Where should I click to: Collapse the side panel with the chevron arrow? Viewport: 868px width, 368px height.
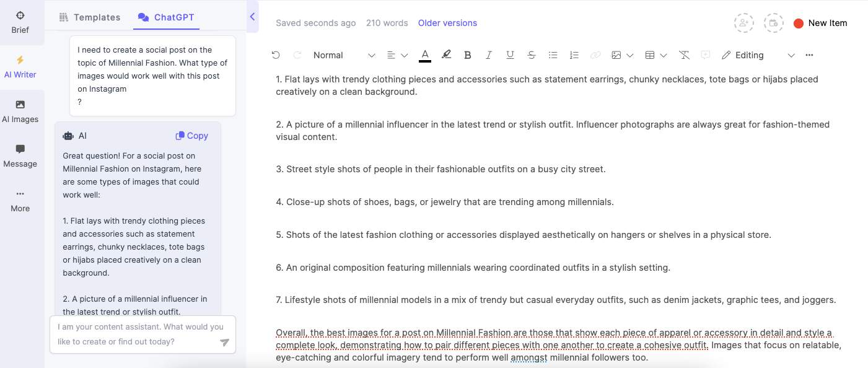pos(252,17)
